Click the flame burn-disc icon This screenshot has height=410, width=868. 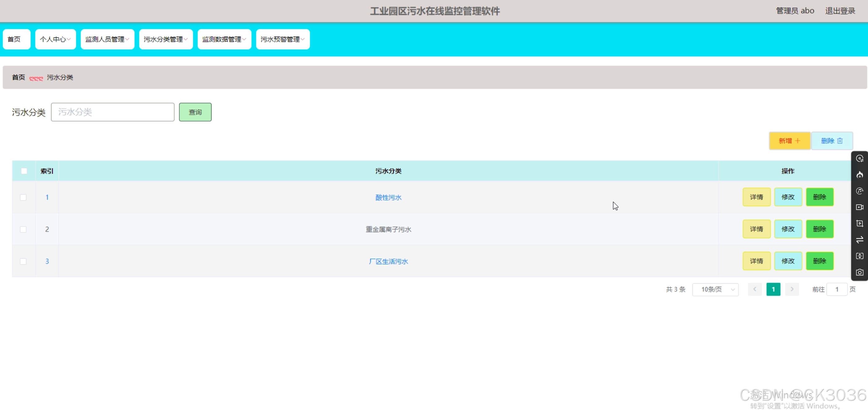pos(860,175)
